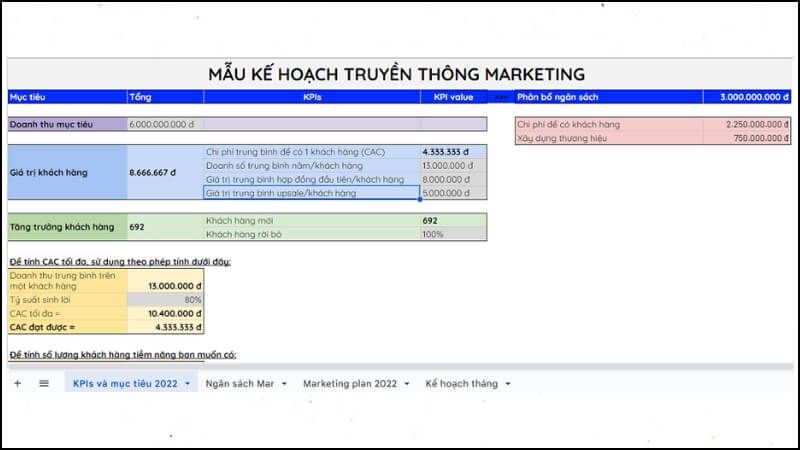800x450 pixels.
Task: Select the Chi phí trung bình (CAC) cell
Action: click(312, 152)
